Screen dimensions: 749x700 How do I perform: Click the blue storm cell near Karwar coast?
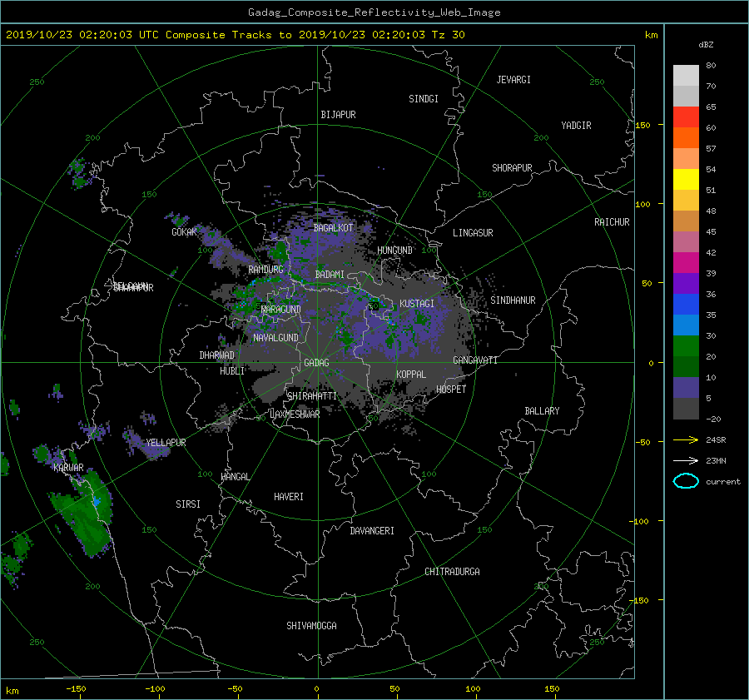coord(97,502)
